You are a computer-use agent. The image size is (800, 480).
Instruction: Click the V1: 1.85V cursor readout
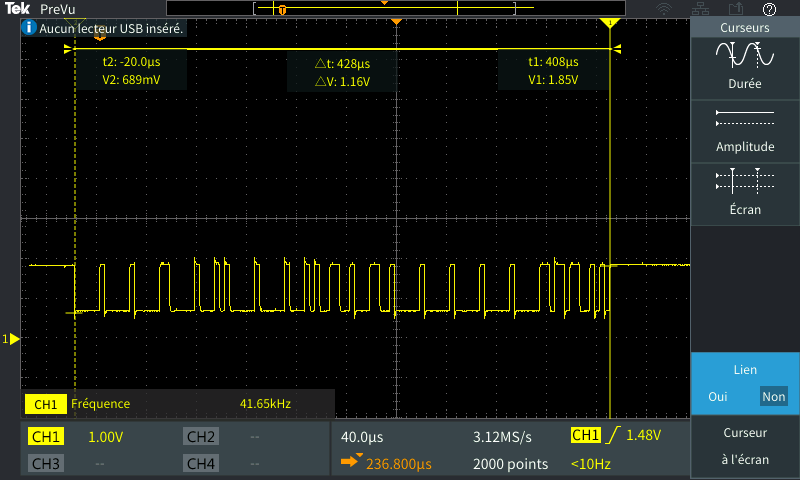(553, 80)
